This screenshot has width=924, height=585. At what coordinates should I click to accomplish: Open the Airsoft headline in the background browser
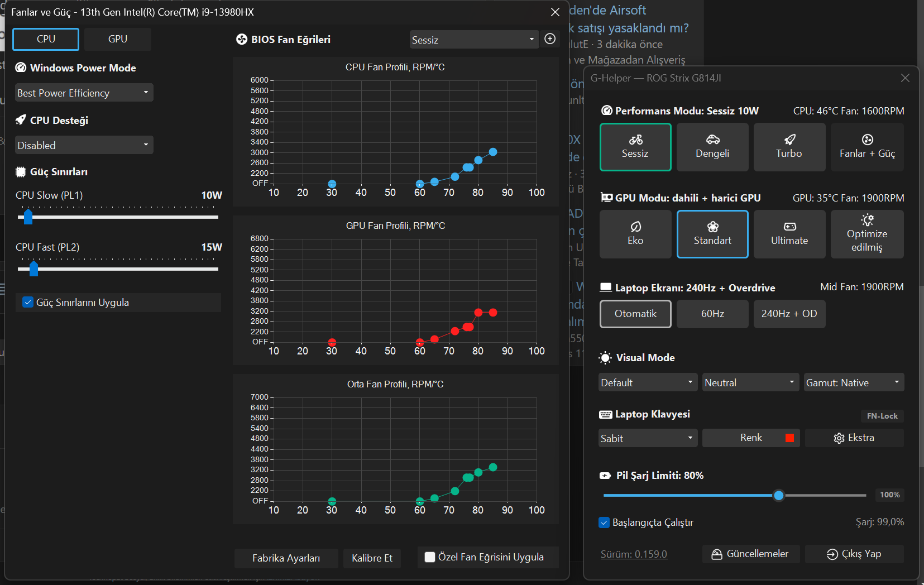tap(629, 19)
